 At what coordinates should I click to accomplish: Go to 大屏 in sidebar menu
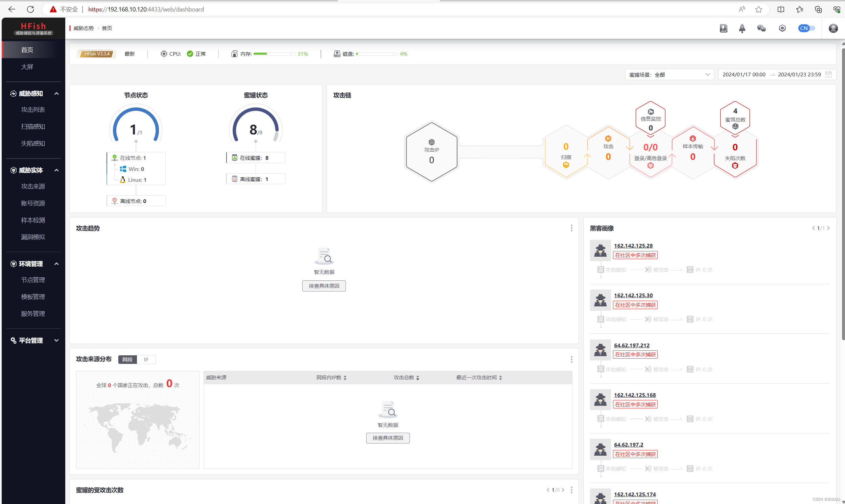27,67
